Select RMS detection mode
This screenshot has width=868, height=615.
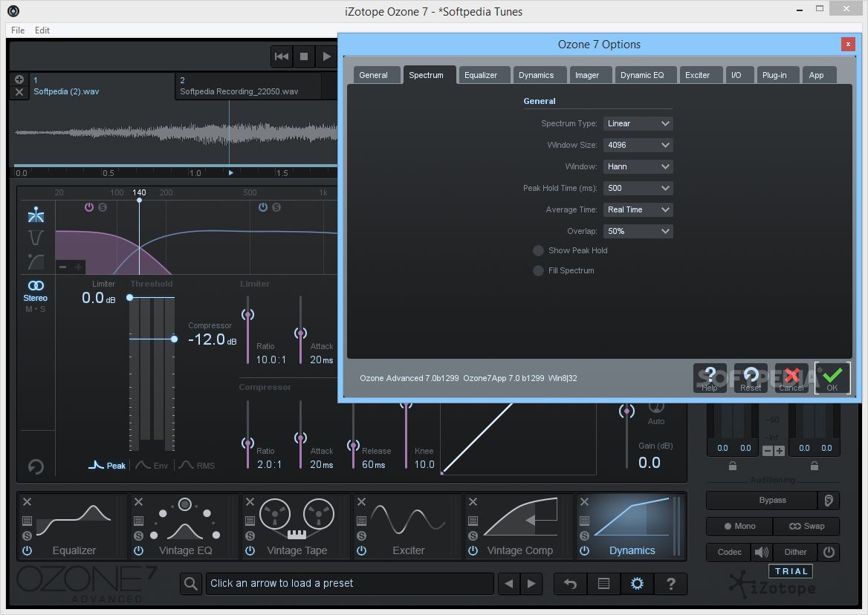[196, 466]
